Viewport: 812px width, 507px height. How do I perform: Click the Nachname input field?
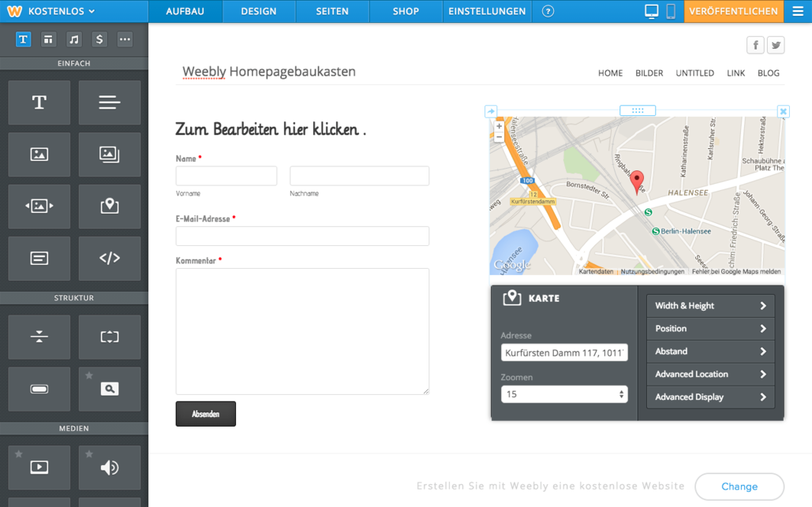coord(359,176)
